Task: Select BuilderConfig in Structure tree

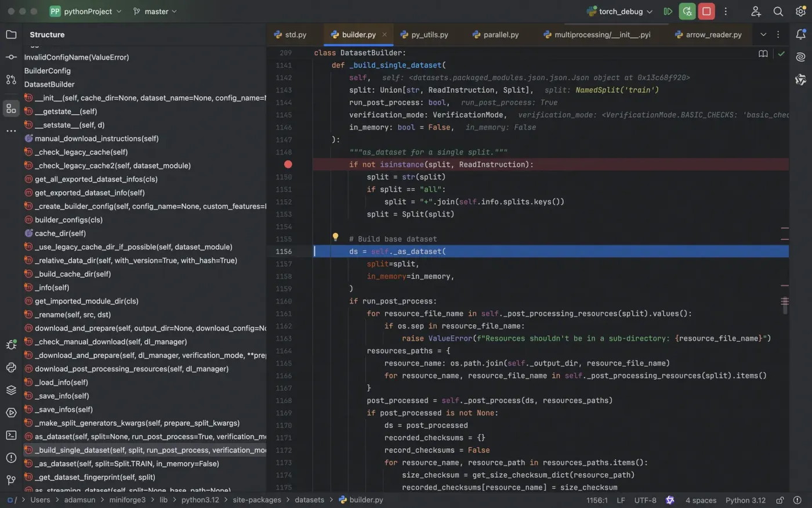Action: [48, 71]
